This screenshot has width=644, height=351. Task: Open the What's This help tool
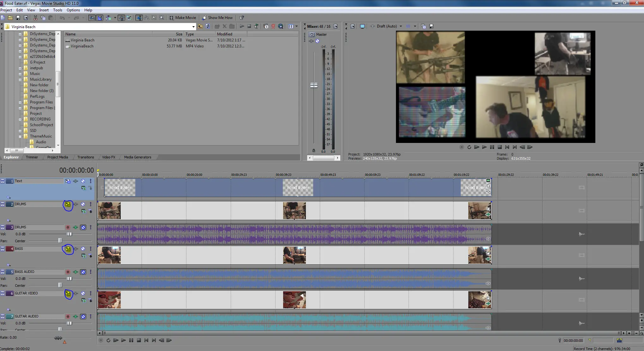(242, 18)
